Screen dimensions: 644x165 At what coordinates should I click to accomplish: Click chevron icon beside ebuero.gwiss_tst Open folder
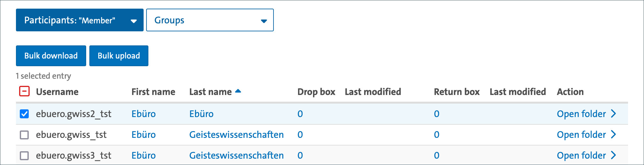tap(613, 135)
